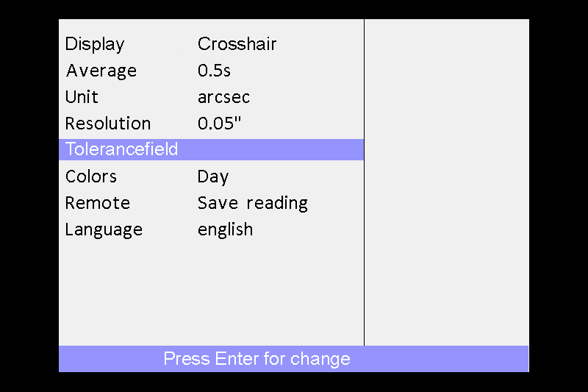Select the Remote setting label
588x392 pixels.
click(x=98, y=203)
